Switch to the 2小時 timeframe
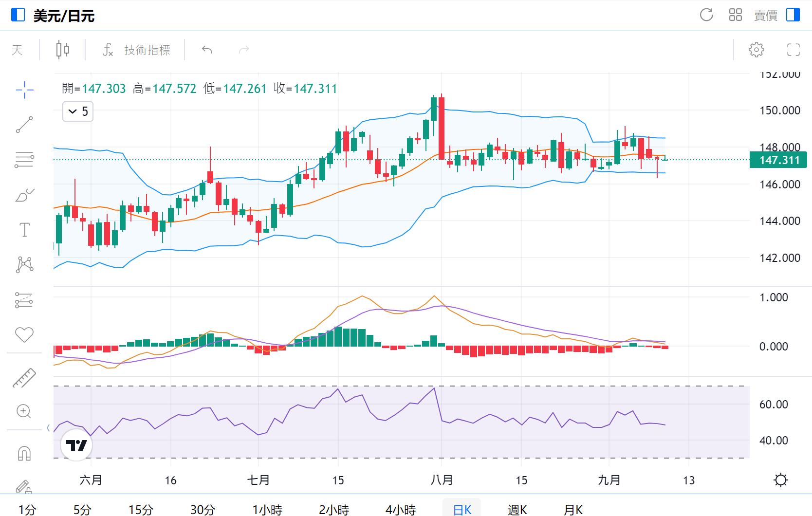The height and width of the screenshot is (516, 812). pyautogui.click(x=334, y=510)
